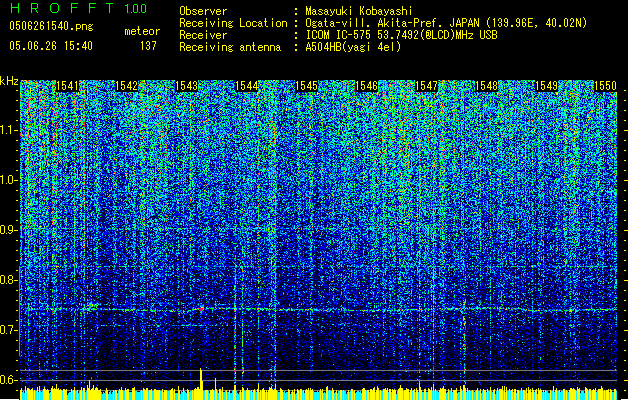Select the 1547 time marker
This screenshot has width=629, height=400.
coord(427,87)
